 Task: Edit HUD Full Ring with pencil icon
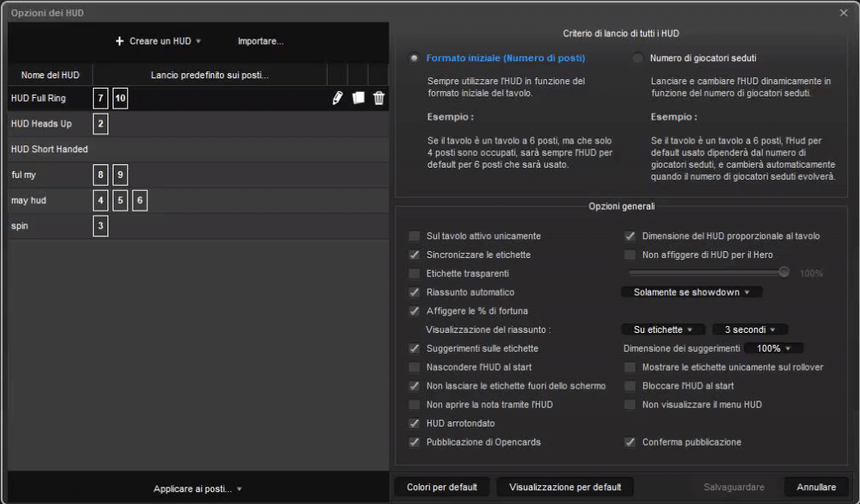click(x=337, y=98)
